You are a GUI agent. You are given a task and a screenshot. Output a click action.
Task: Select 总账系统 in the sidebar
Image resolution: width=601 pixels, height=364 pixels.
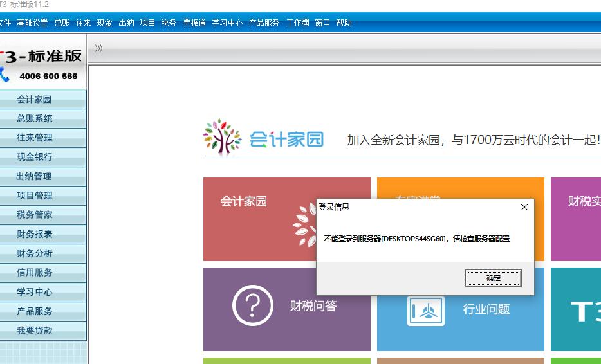point(43,119)
